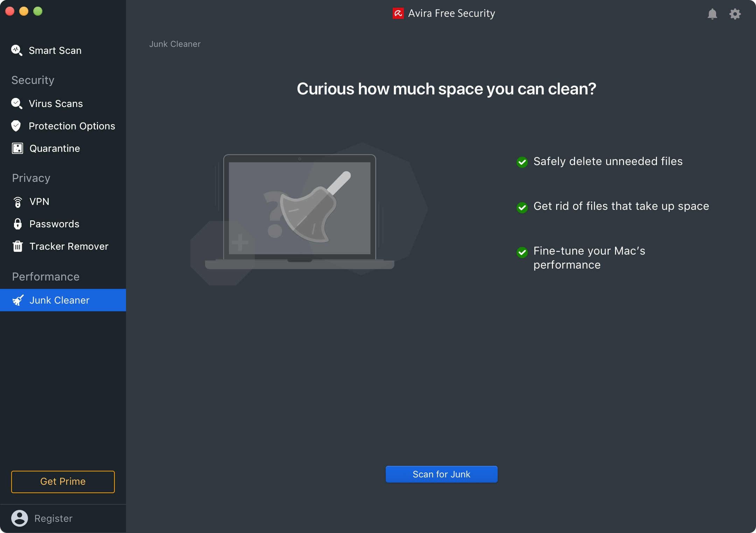
Task: Click the Smart Scan magnifier icon
Action: click(x=16, y=50)
